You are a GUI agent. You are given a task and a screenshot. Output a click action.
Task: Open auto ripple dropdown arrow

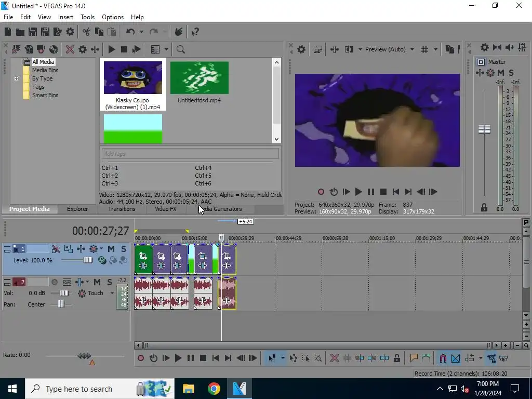(481, 358)
